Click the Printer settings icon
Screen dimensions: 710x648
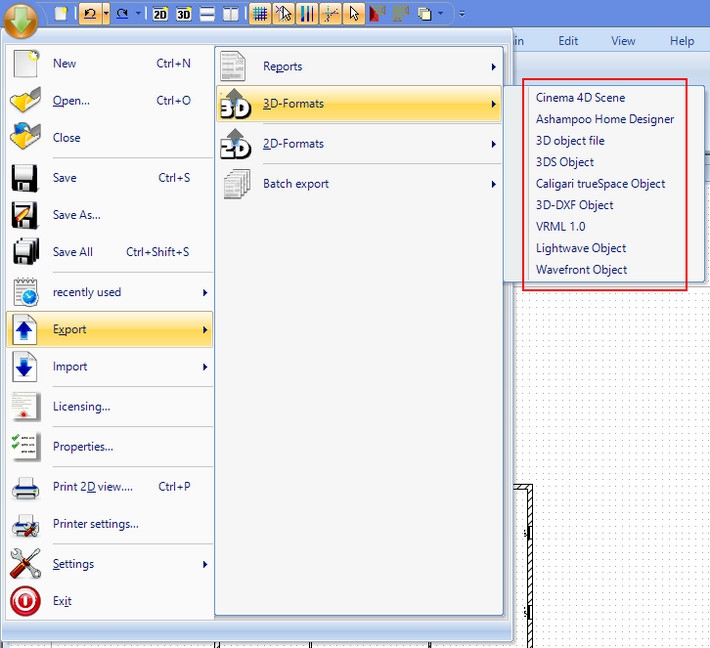tap(25, 525)
